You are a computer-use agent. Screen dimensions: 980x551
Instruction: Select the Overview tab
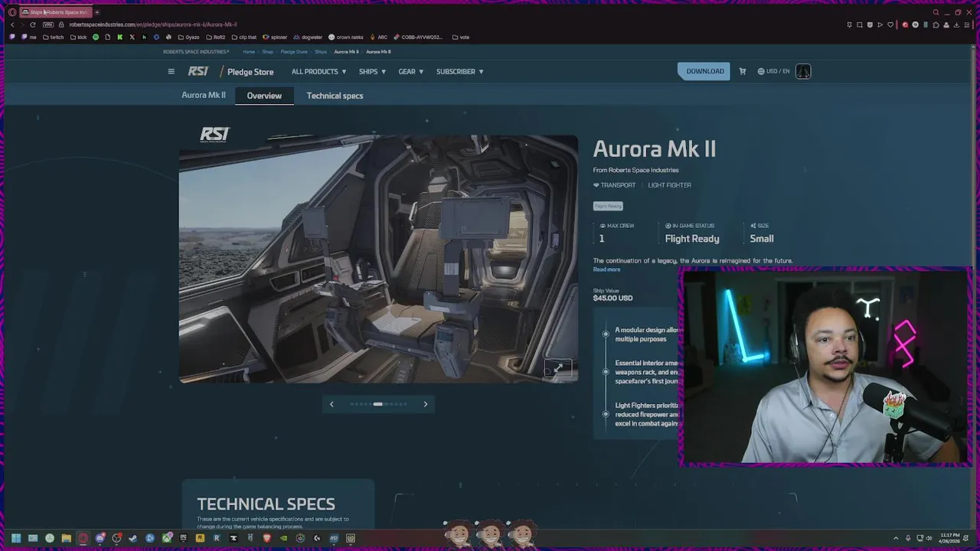[x=264, y=96]
